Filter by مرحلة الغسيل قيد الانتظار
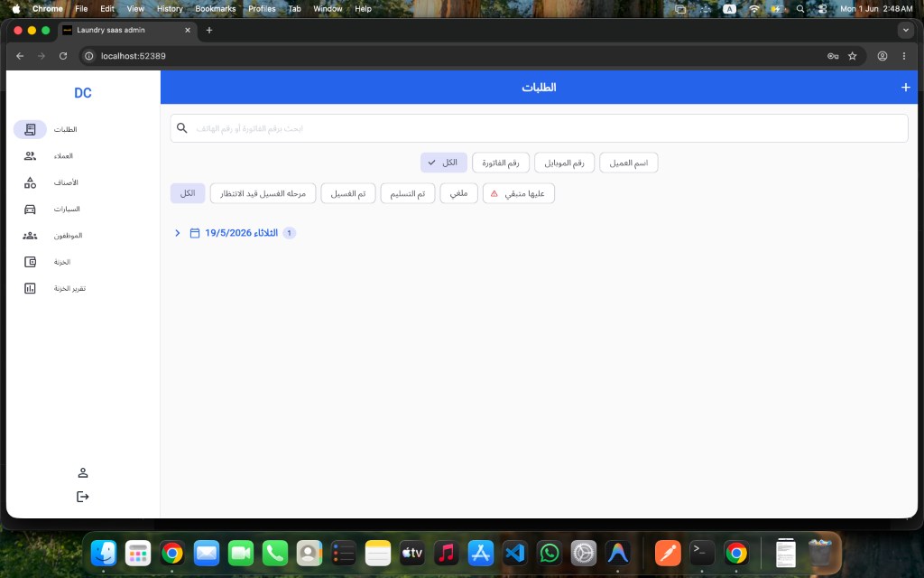Viewport: 924px width, 578px height. click(x=263, y=193)
